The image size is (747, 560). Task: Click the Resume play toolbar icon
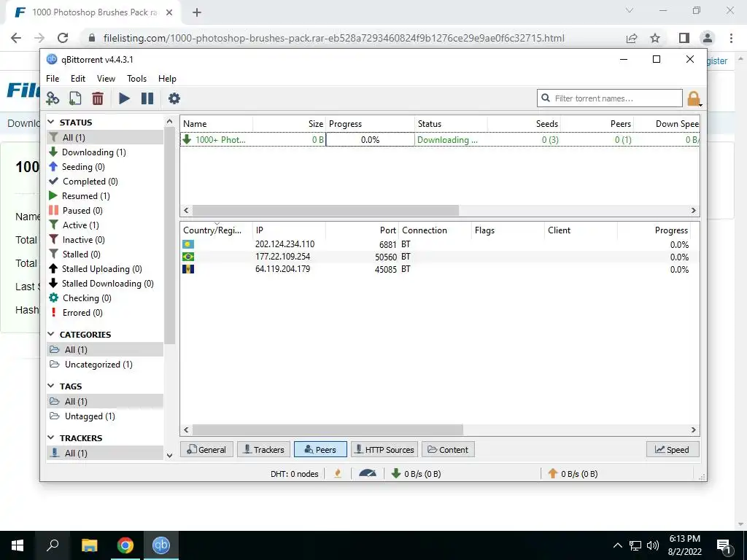tap(124, 98)
